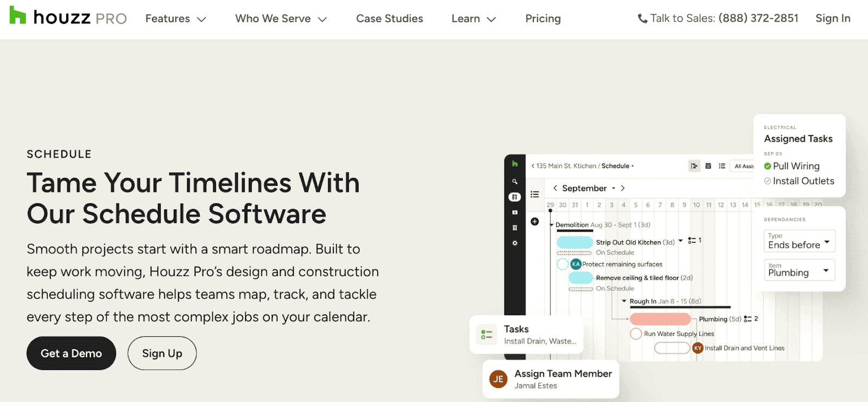Go to previous month arrow

[x=555, y=188]
